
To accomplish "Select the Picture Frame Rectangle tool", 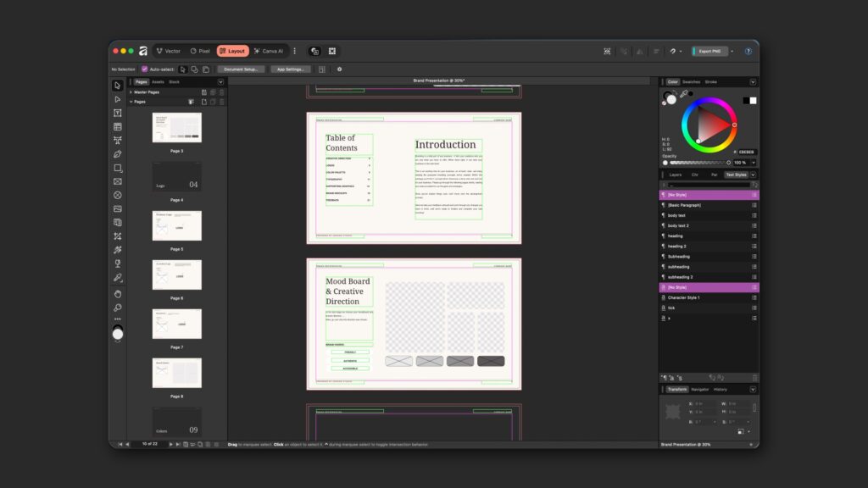I will point(117,181).
